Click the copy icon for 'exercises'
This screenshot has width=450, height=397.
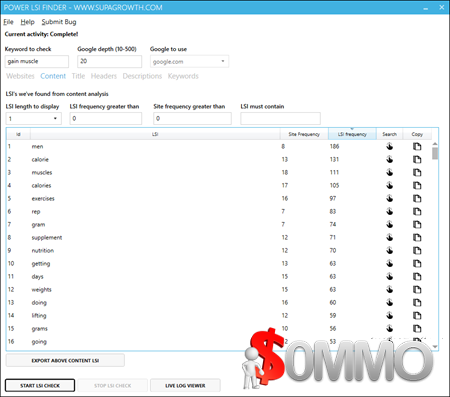[417, 198]
